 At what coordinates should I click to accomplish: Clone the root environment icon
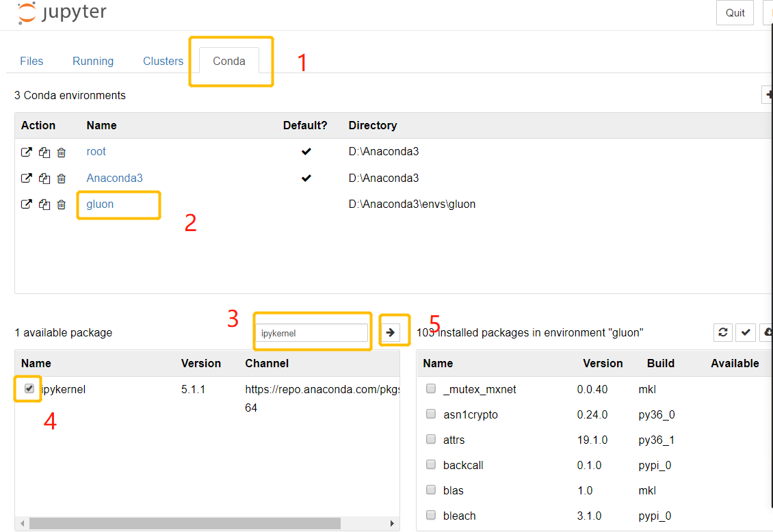point(44,152)
